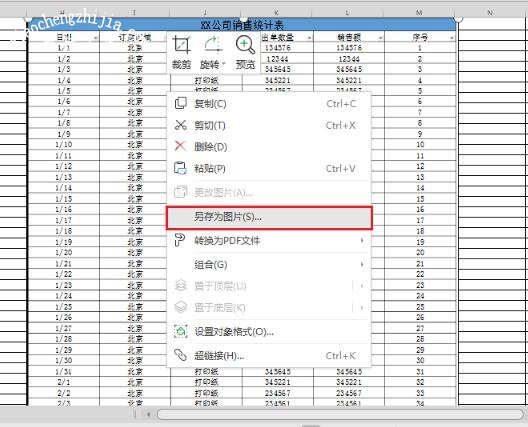Click date cell 1/20
This screenshot has width=528, height=427.
pyautogui.click(x=64, y=253)
